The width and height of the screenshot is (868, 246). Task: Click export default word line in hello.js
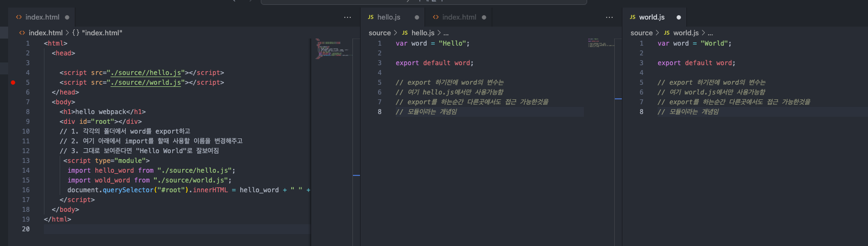coord(434,63)
